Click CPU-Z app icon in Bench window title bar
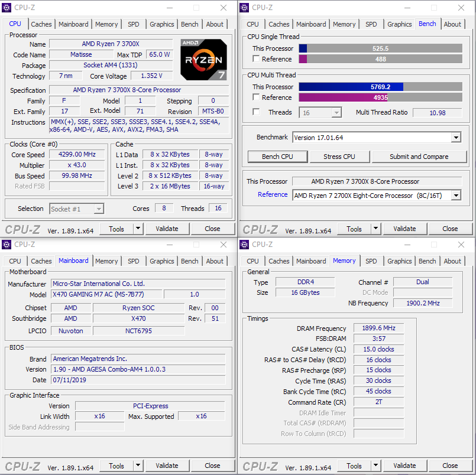Image resolution: width=476 pixels, height=475 pixels. pos(244,8)
